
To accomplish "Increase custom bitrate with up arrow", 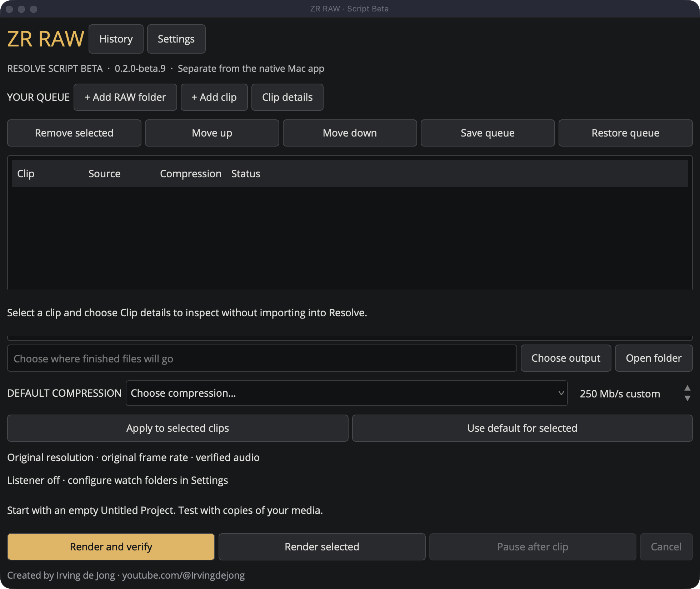I will pos(687,388).
